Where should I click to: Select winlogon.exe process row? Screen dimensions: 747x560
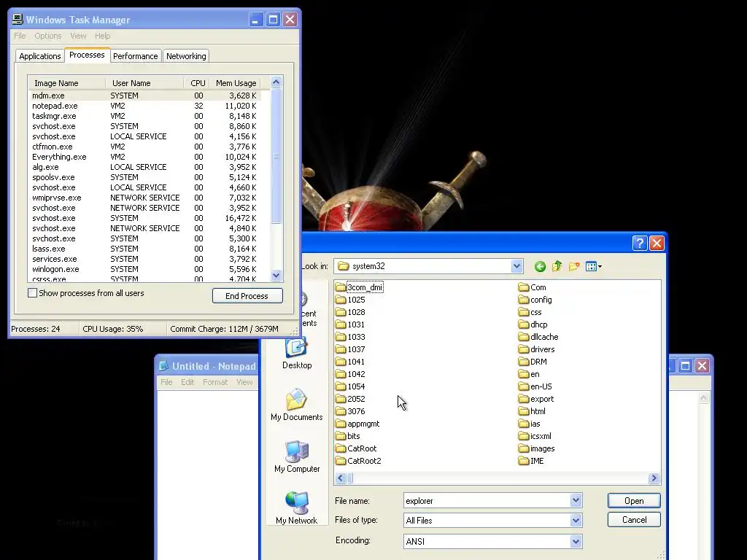145,269
